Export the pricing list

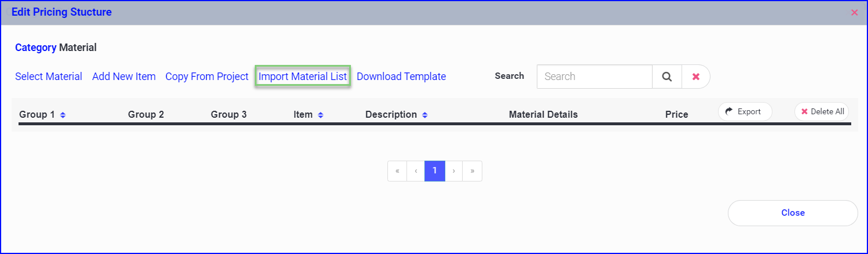pos(745,111)
